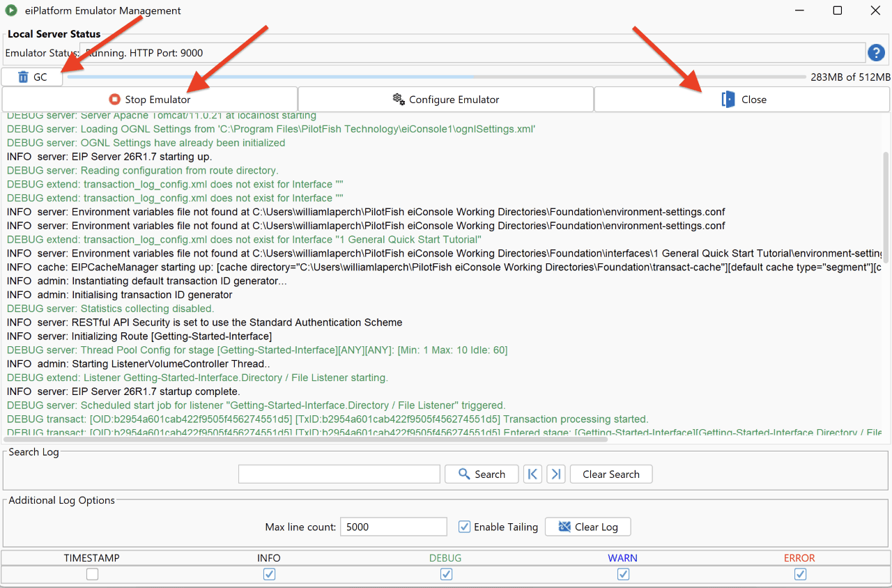Click the log's horizontal scrollbar
Image resolution: width=892 pixels, height=588 pixels.
click(x=307, y=439)
